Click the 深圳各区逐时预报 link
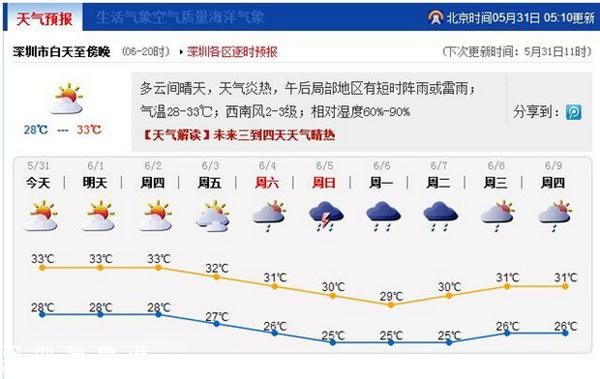 tap(232, 52)
